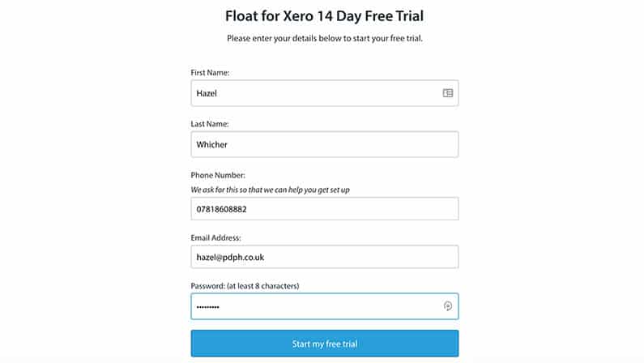Select the Email Address input box
Image resolution: width=644 pixels, height=363 pixels.
[x=325, y=257]
